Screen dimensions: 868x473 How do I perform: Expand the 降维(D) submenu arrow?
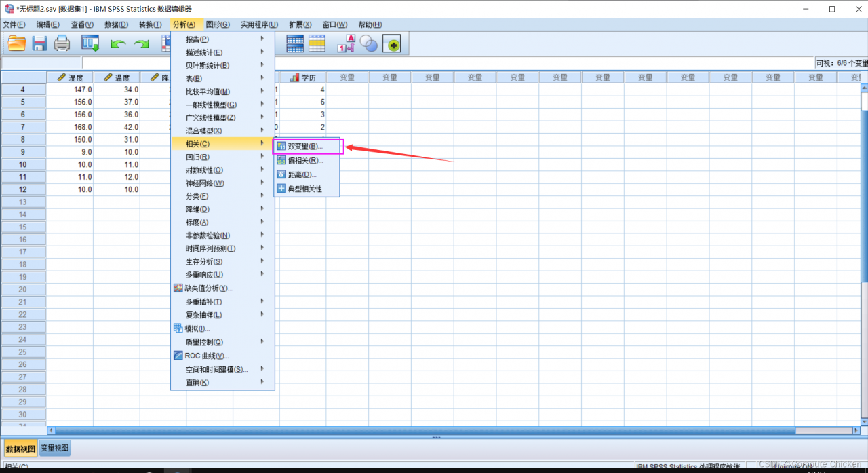point(262,209)
